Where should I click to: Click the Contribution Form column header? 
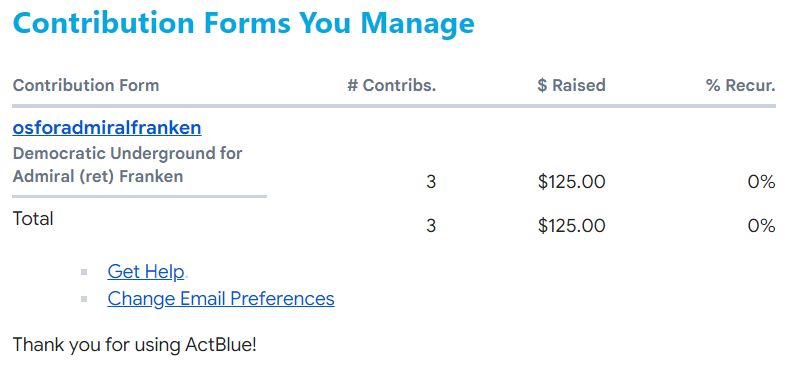click(x=86, y=85)
